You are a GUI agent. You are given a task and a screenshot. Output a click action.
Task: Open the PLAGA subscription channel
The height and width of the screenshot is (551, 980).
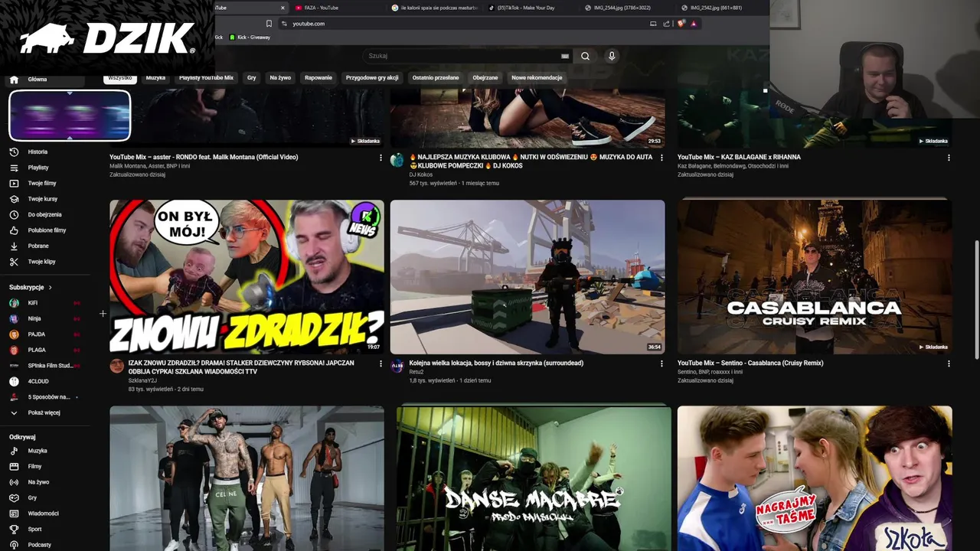pyautogui.click(x=36, y=350)
